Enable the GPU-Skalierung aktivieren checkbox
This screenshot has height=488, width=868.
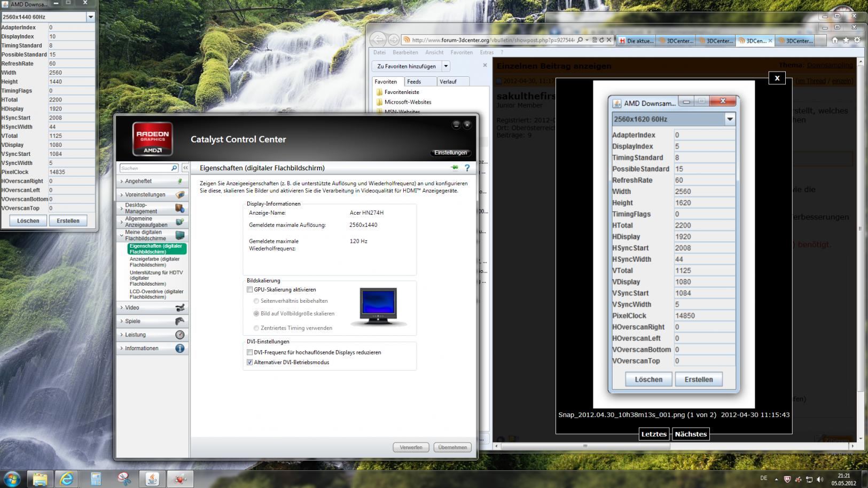[249, 289]
